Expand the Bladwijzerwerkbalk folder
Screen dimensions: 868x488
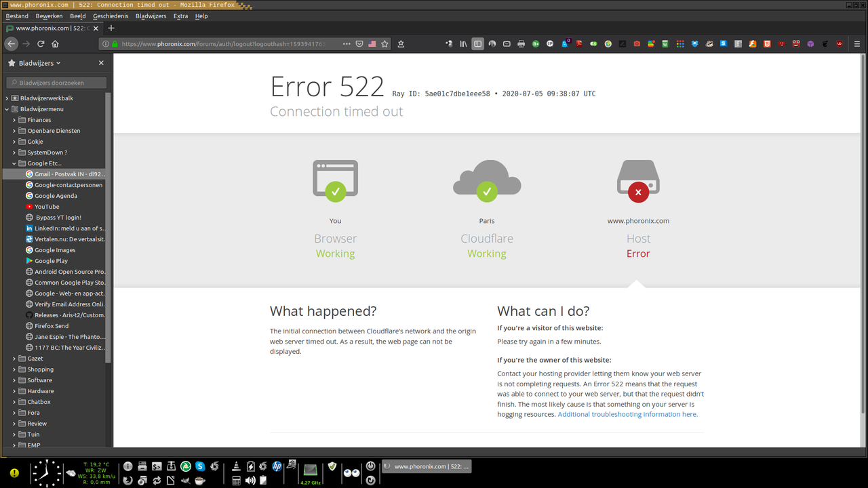7,98
